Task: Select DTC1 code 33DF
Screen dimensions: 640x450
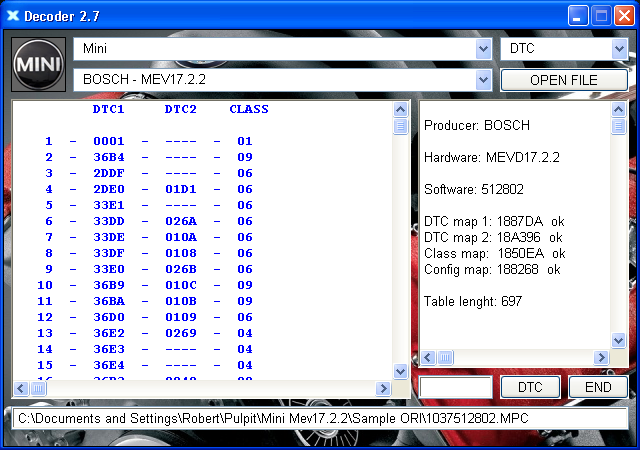Action: click(109, 253)
